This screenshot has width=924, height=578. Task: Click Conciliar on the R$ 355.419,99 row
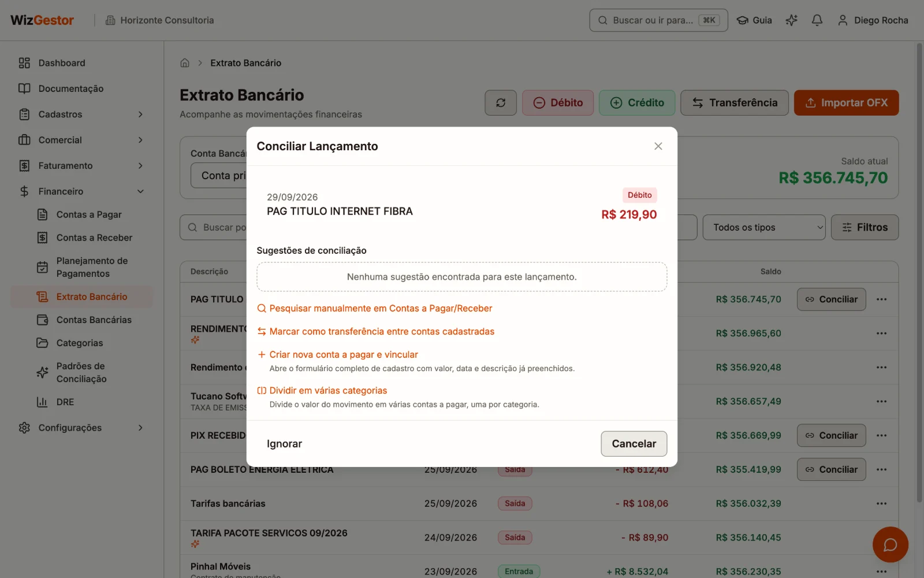click(x=831, y=469)
